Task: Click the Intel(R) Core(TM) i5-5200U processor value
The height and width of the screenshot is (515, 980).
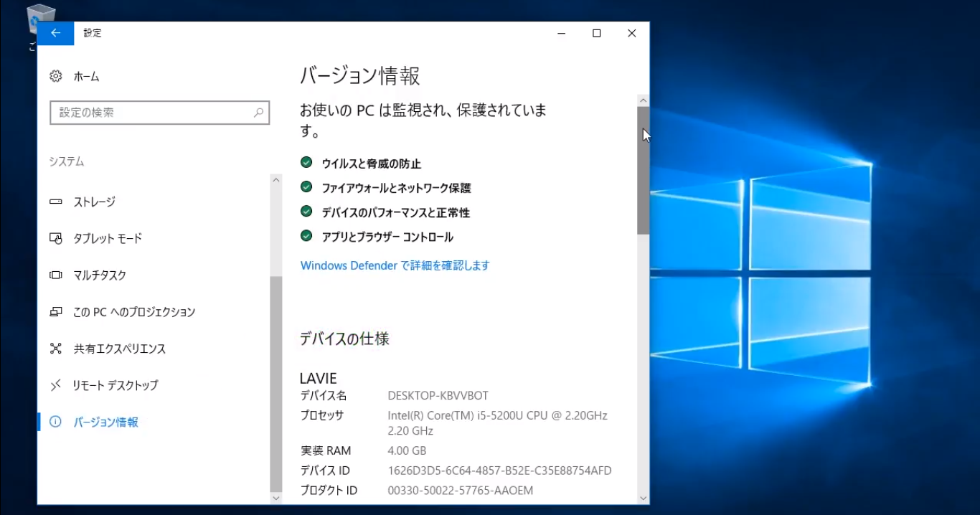Action: point(497,423)
